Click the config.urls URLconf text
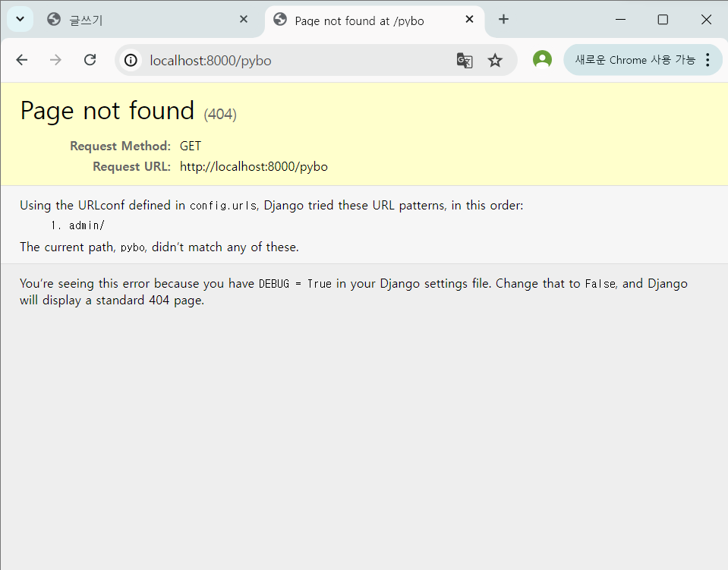 (223, 206)
